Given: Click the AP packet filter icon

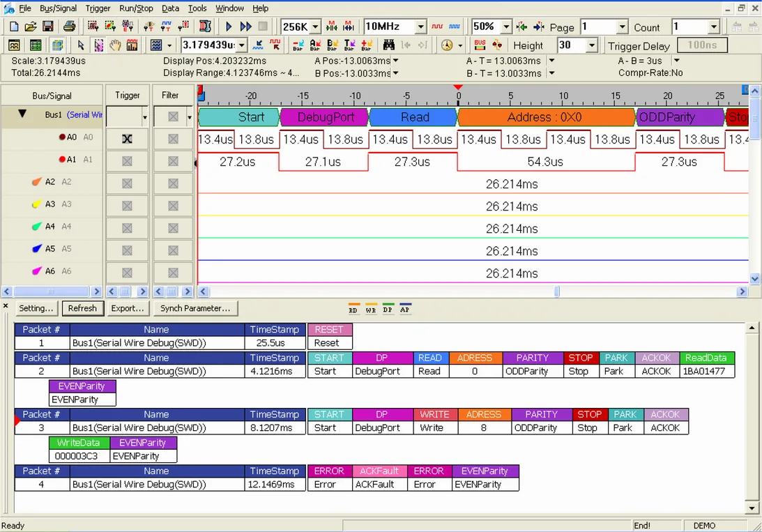Looking at the screenshot, I should pyautogui.click(x=405, y=309).
